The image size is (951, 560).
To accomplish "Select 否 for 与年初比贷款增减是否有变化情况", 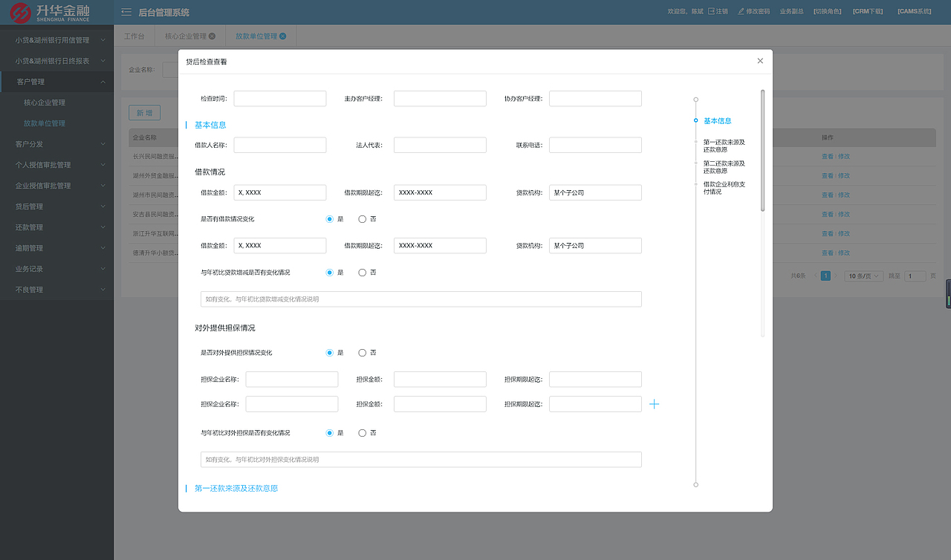I will [363, 273].
